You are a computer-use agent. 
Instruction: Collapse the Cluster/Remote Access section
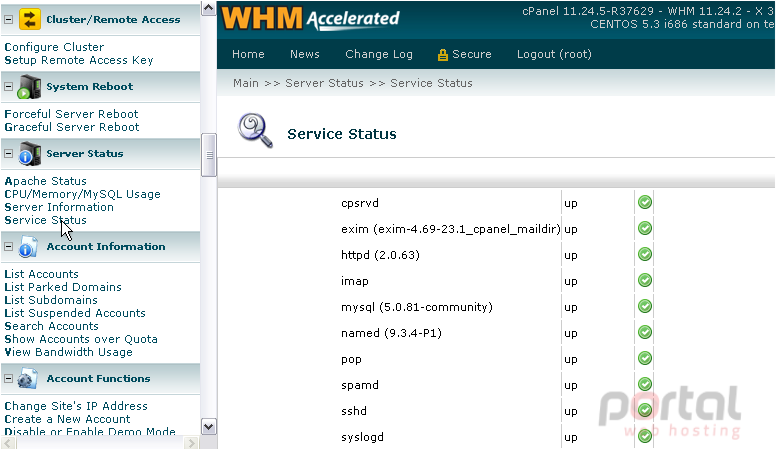[8, 19]
